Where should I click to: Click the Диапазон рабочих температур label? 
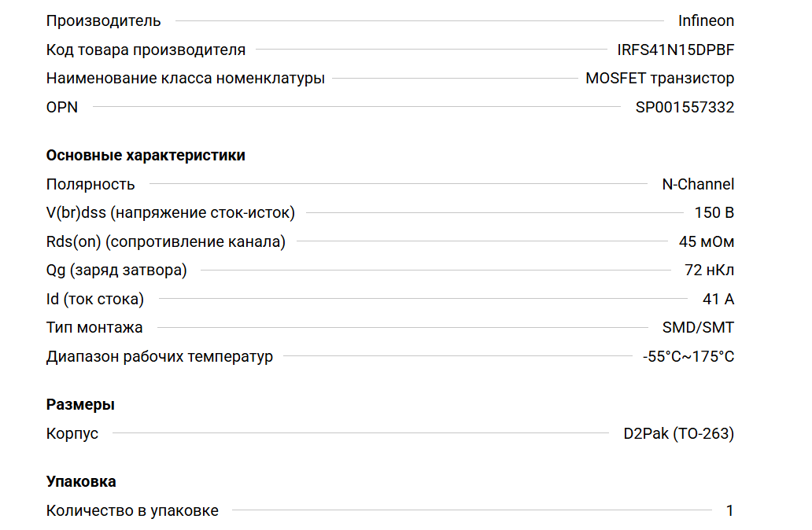pos(159,357)
